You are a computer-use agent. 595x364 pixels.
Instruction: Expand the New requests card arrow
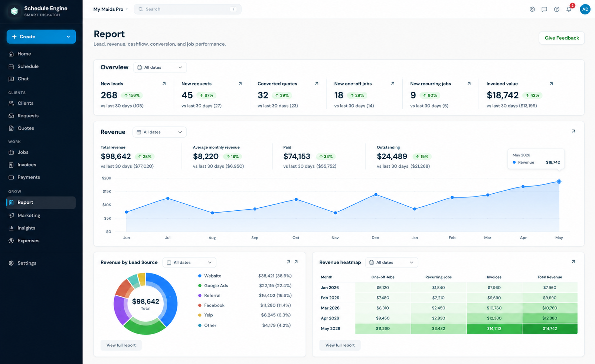coord(240,83)
